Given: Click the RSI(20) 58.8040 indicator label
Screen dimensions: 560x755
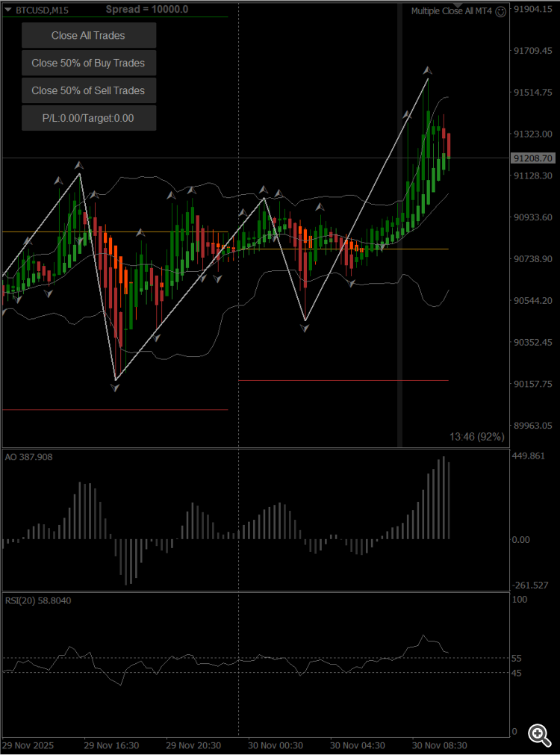Looking at the screenshot, I should [x=38, y=600].
